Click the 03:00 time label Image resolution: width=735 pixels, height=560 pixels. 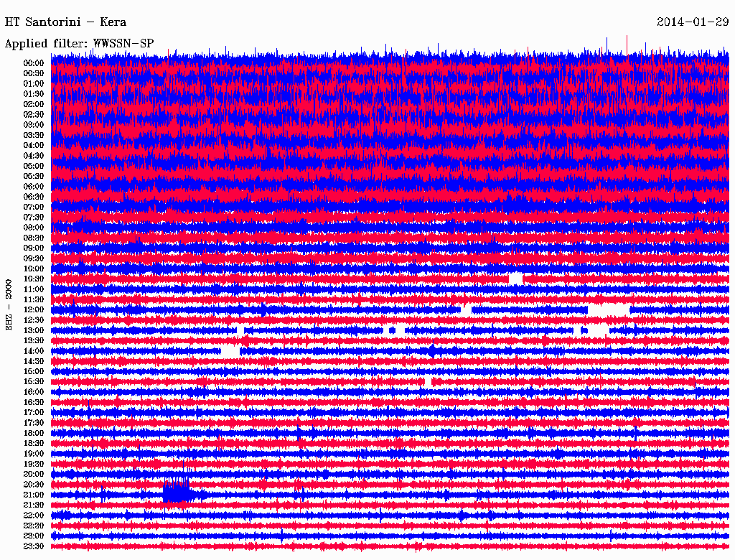[34, 125]
